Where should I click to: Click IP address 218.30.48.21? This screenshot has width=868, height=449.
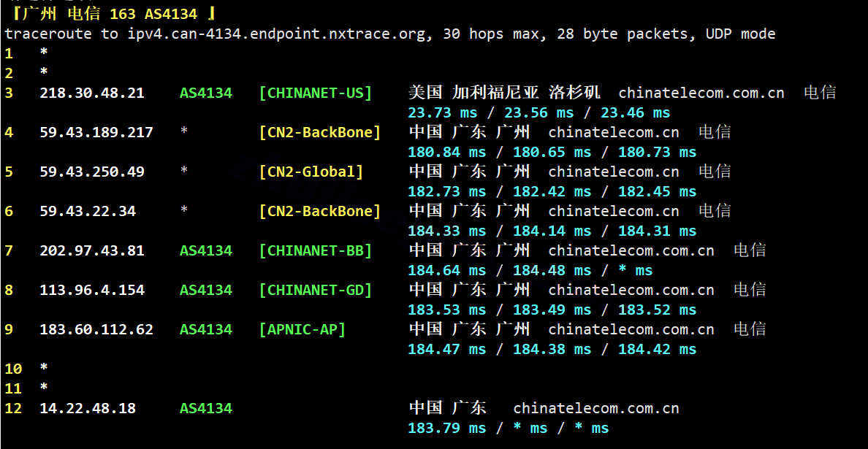pyautogui.click(x=92, y=93)
